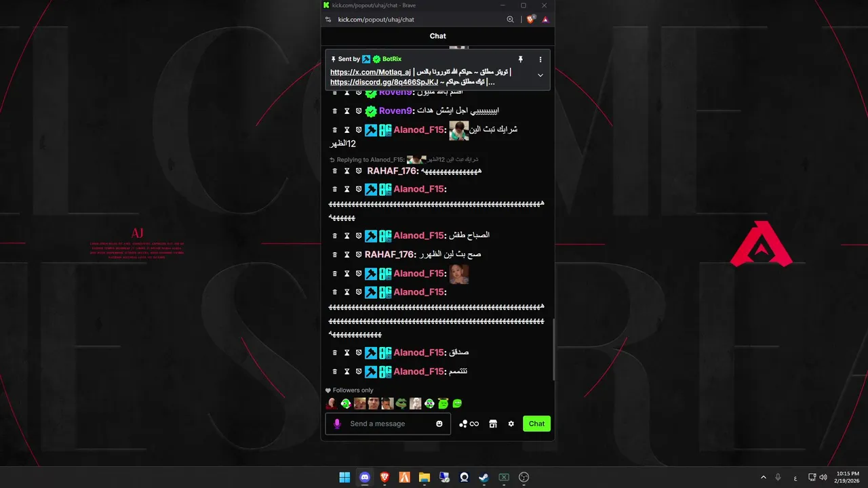Delete Alanod_F15's 'شرايك تبث الين' message

334,129
